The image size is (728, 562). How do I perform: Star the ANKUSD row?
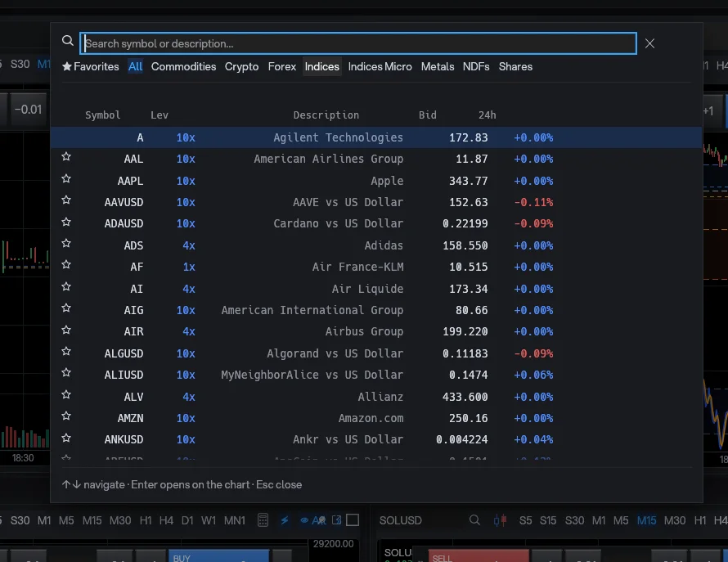coord(66,438)
